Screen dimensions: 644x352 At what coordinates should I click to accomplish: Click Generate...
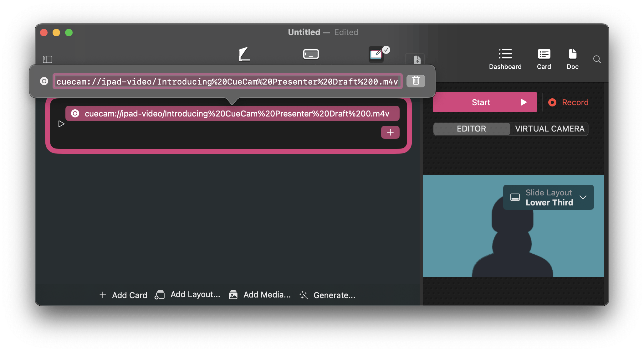click(327, 295)
